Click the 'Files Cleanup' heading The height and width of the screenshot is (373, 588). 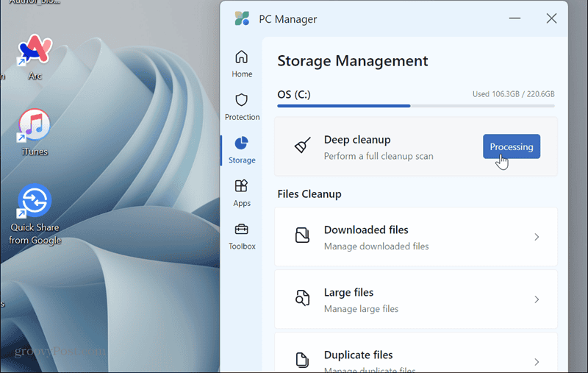click(309, 194)
